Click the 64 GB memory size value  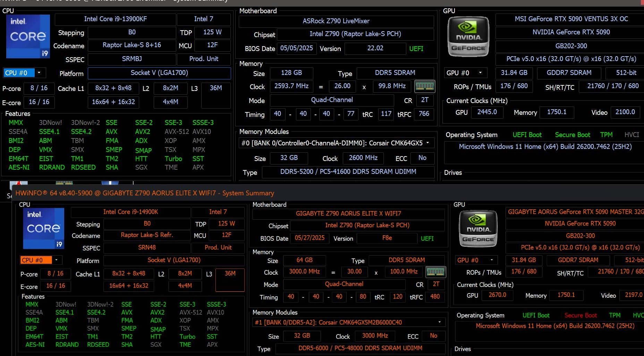tap(304, 260)
